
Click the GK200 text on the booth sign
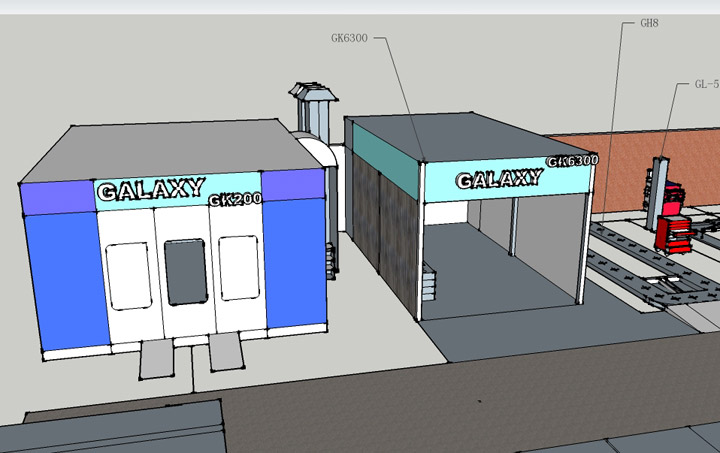point(235,200)
